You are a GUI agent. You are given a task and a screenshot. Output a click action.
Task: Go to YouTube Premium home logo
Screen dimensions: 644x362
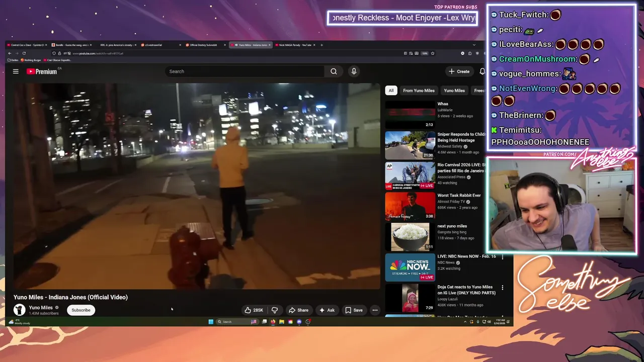pyautogui.click(x=42, y=71)
